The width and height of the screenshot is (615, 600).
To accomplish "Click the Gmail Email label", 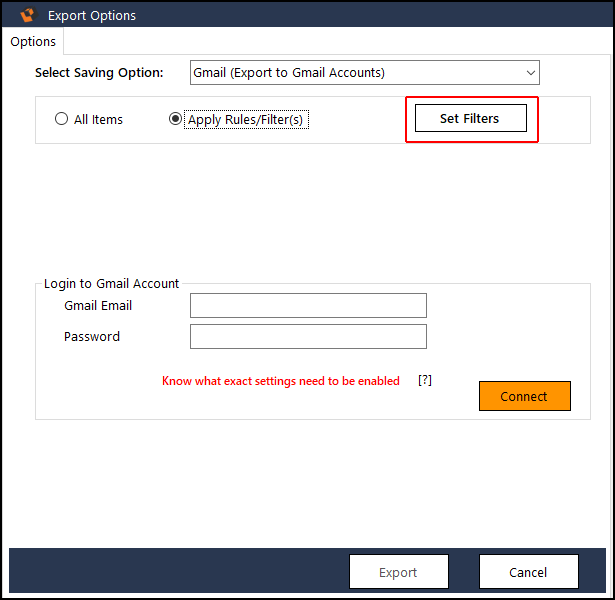I will 98,305.
